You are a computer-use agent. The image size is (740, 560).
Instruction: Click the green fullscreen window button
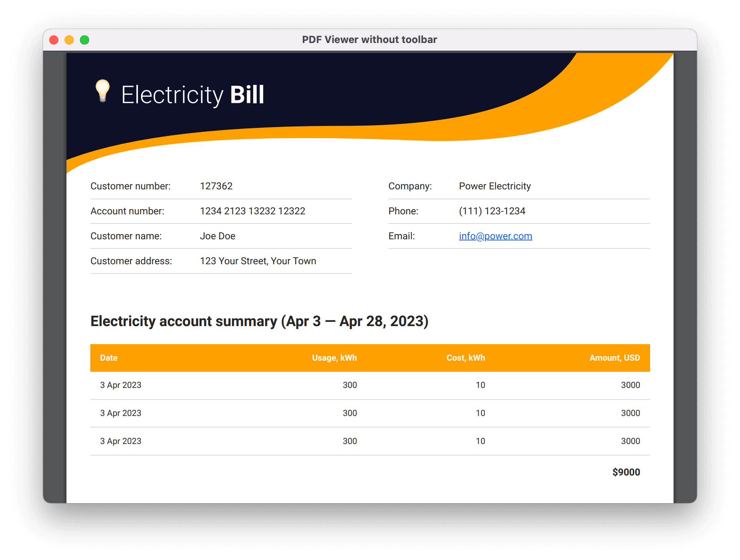(85, 40)
